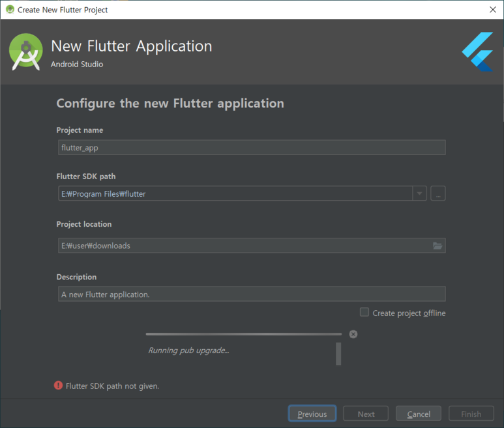Click 'Flutter SDK path not given.' error text
Image resolution: width=504 pixels, height=428 pixels.
tap(113, 386)
